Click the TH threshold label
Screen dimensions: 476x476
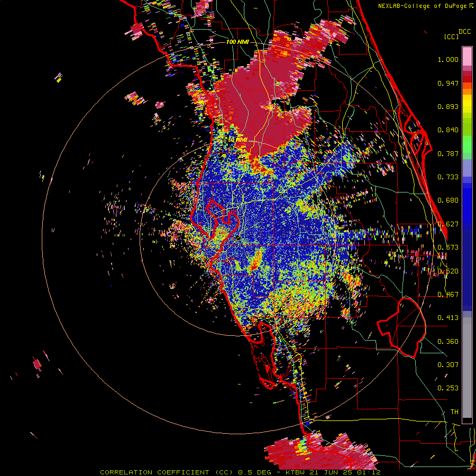454,412
